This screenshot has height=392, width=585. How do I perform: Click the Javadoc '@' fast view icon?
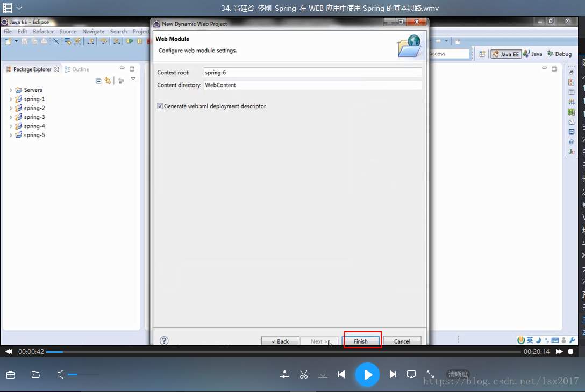pos(571,142)
